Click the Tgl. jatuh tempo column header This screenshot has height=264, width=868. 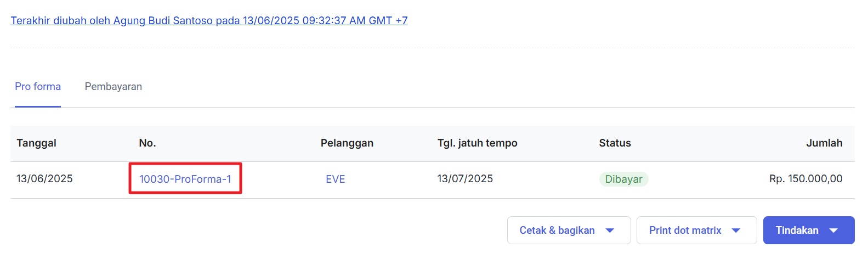[x=477, y=143]
